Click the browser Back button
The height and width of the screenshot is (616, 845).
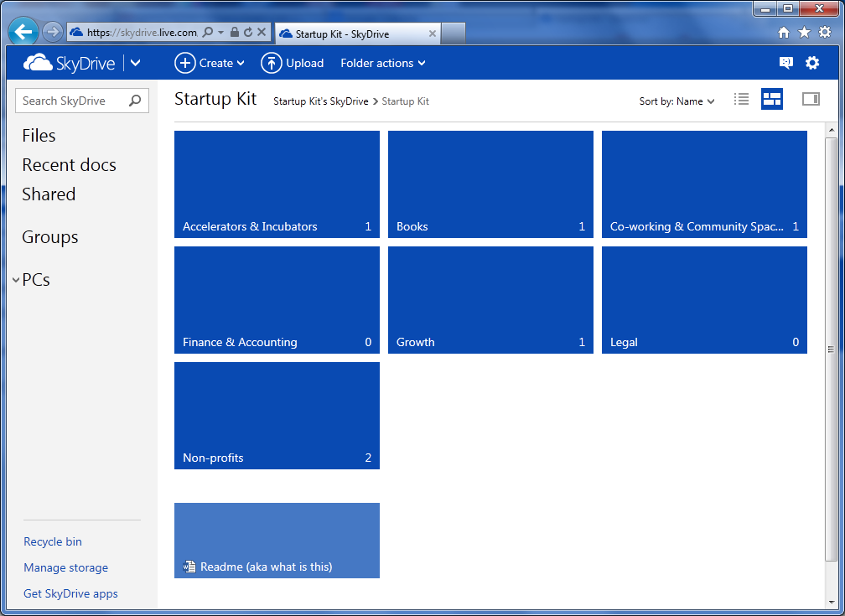[x=23, y=32]
